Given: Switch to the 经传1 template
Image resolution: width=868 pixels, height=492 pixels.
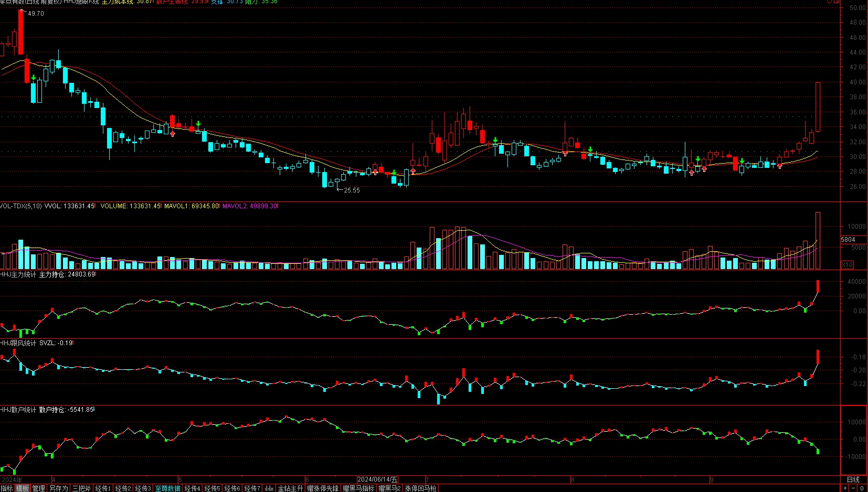Looking at the screenshot, I should pos(103,488).
